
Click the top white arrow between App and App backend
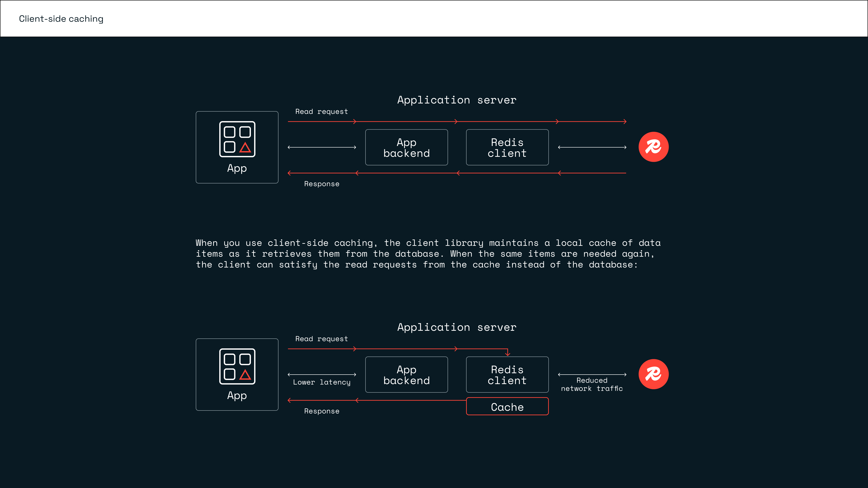point(322,147)
